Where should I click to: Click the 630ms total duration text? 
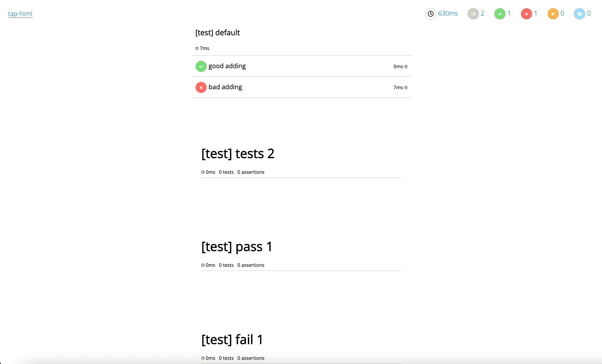pos(447,13)
